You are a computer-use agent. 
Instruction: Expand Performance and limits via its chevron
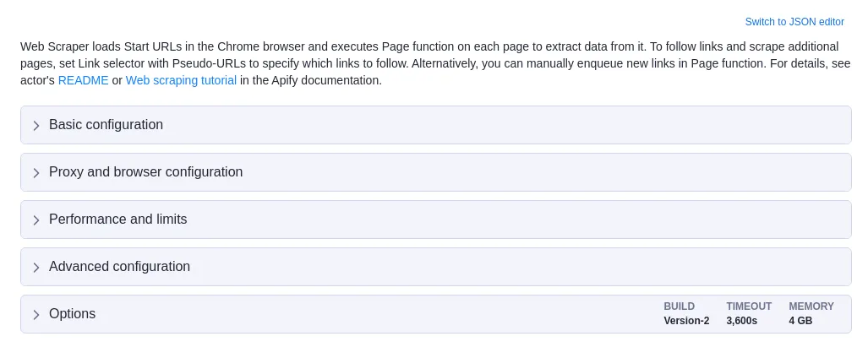(x=36, y=220)
